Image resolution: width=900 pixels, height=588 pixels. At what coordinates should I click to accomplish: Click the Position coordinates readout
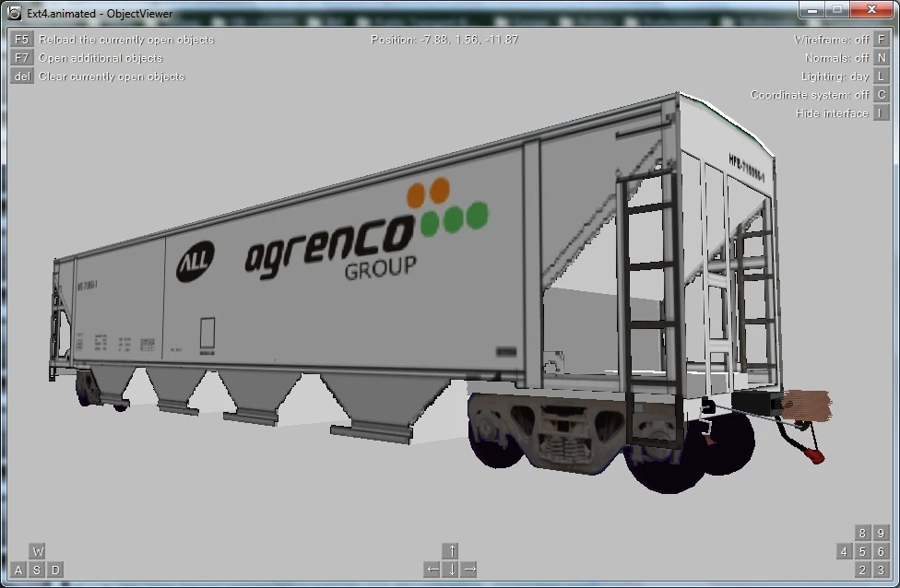click(444, 40)
